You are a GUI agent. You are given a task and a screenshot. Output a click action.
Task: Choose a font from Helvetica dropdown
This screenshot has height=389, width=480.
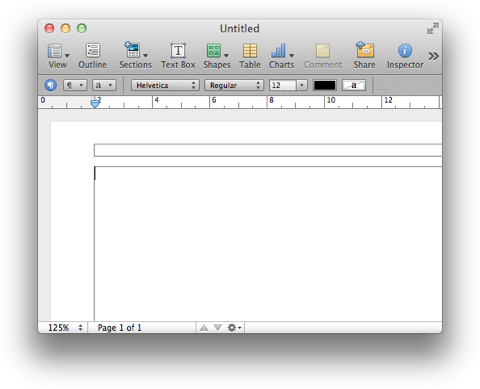pyautogui.click(x=165, y=85)
